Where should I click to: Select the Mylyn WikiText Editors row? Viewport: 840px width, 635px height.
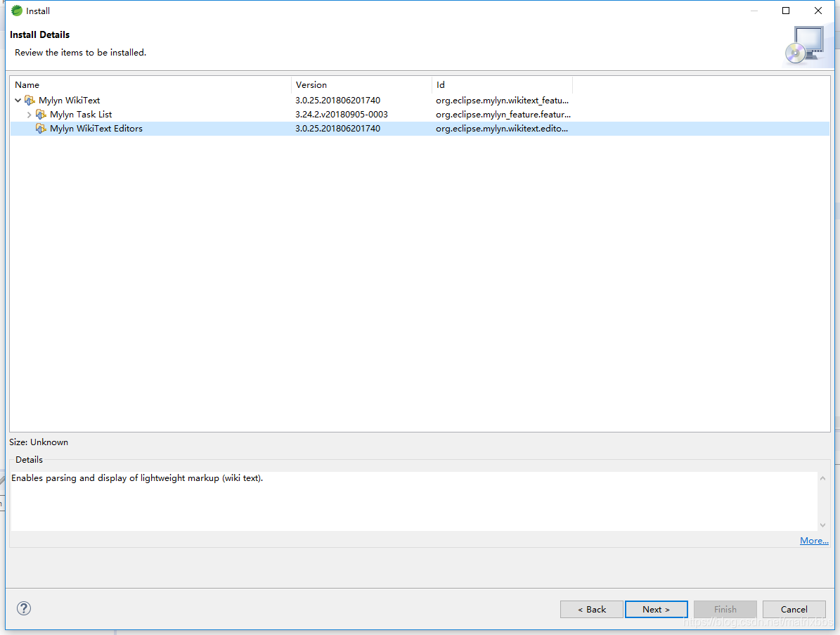420,129
